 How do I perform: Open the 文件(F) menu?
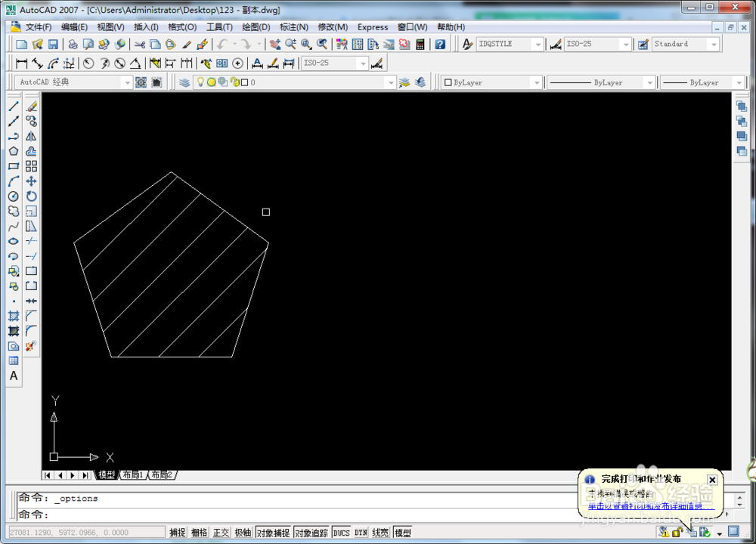click(x=38, y=27)
